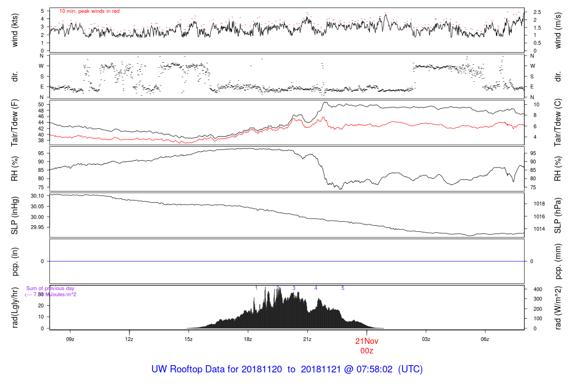
Task: Click the '03z' time axis label
Action: [426, 339]
